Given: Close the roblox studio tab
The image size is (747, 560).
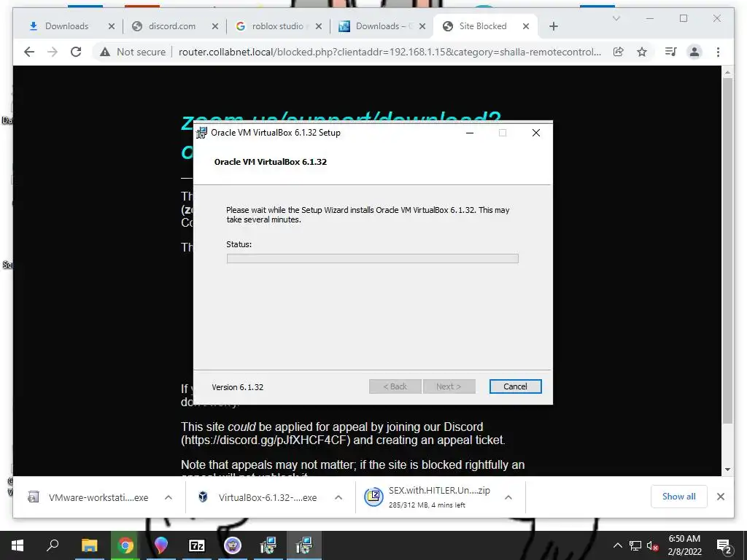Looking at the screenshot, I should (319, 26).
